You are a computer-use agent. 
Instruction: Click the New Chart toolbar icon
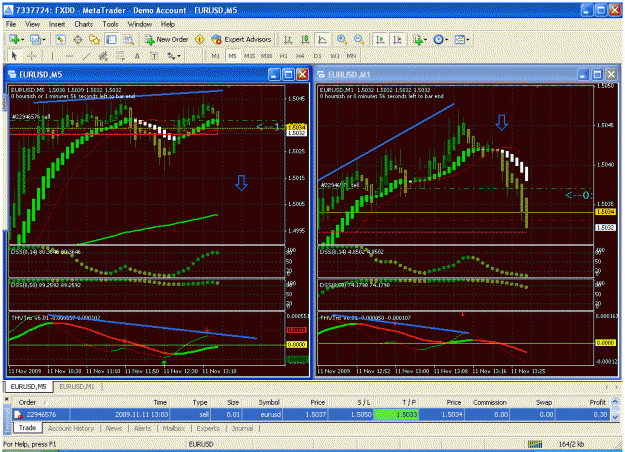click(14, 39)
